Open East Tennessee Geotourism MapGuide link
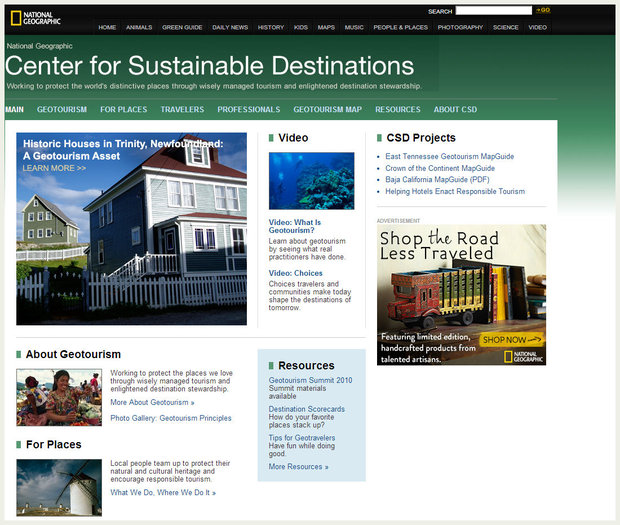This screenshot has height=525, width=620. 447,157
